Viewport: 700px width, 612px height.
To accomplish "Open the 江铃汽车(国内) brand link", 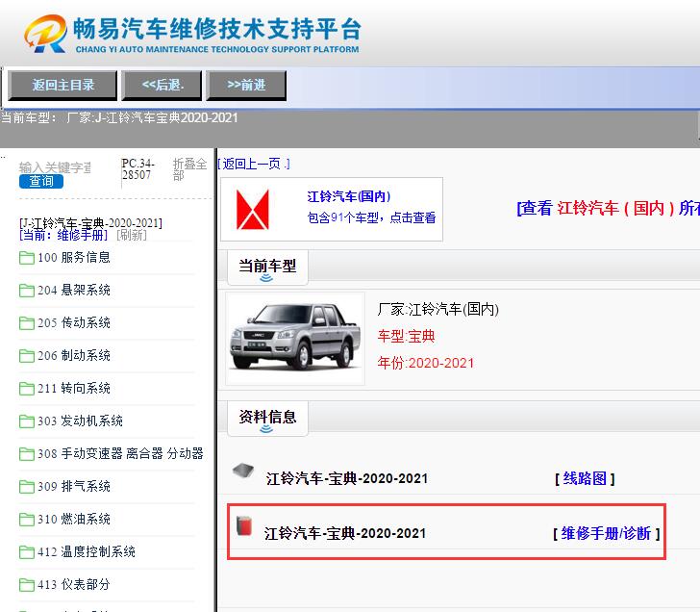I will pos(349,196).
